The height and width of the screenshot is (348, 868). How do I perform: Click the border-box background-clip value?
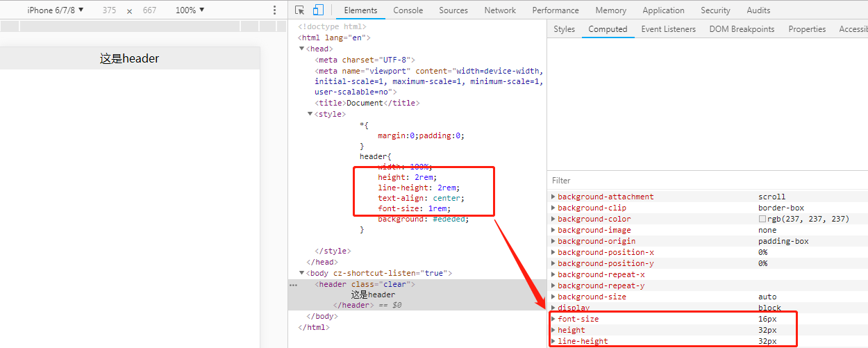781,208
